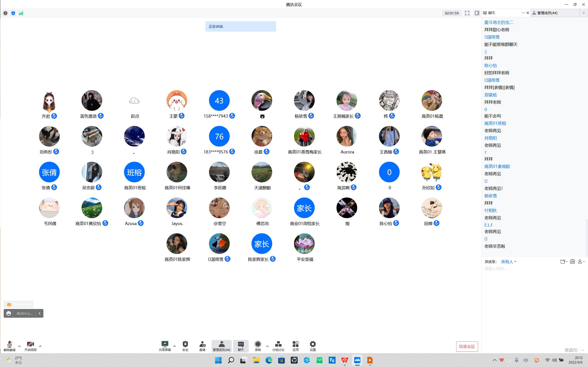This screenshot has width=588, height=367.
Task: Click the 结束会议 end meeting button
Action: [466, 346]
